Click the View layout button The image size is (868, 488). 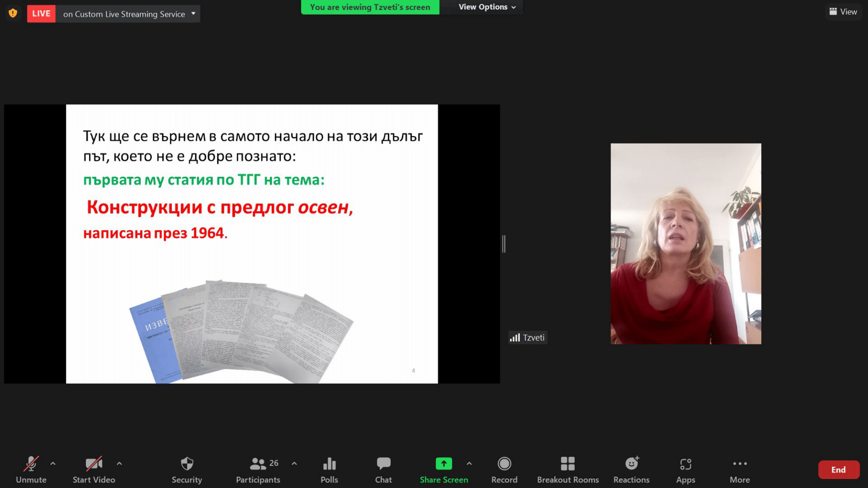click(x=843, y=12)
